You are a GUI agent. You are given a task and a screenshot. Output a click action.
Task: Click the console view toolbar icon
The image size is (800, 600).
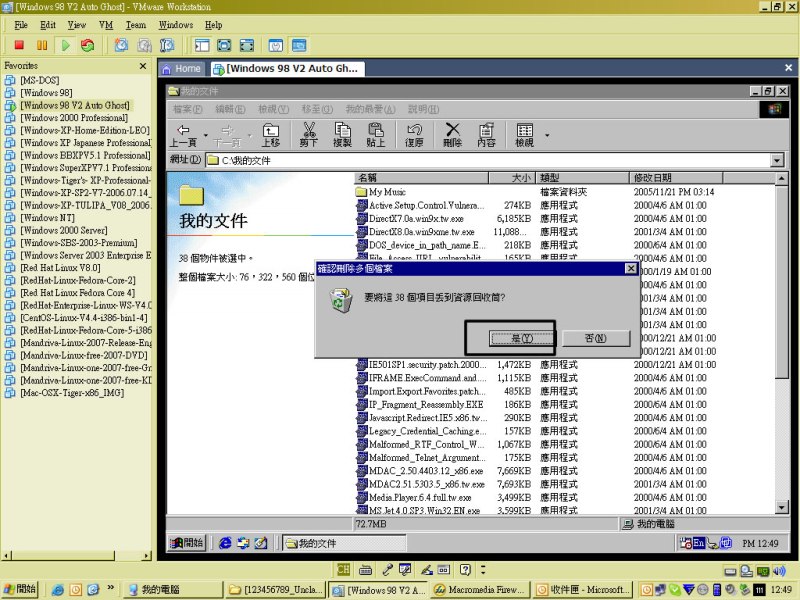click(299, 45)
